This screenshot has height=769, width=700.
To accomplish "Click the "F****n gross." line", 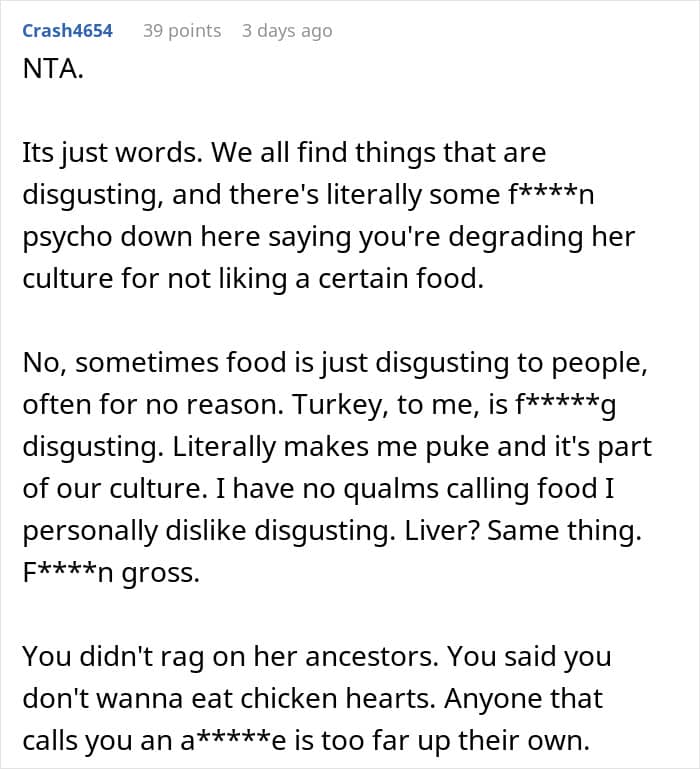I will tap(111, 573).
